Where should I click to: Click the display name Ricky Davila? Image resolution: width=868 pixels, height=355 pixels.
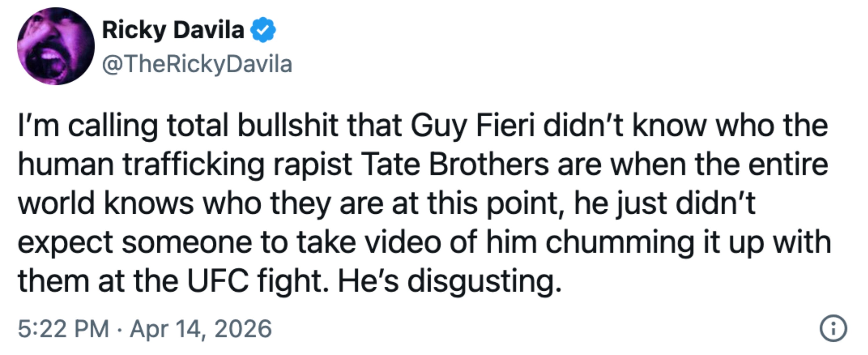[173, 30]
